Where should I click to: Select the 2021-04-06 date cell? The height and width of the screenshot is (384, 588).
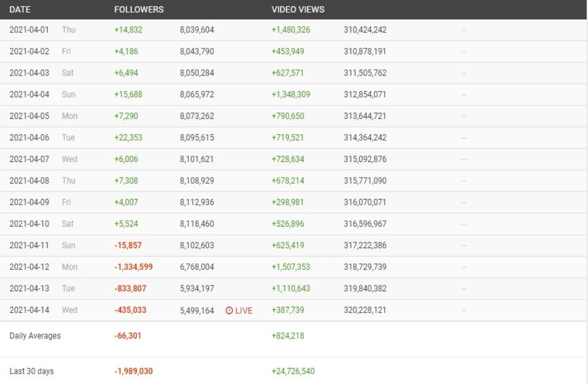coord(29,138)
